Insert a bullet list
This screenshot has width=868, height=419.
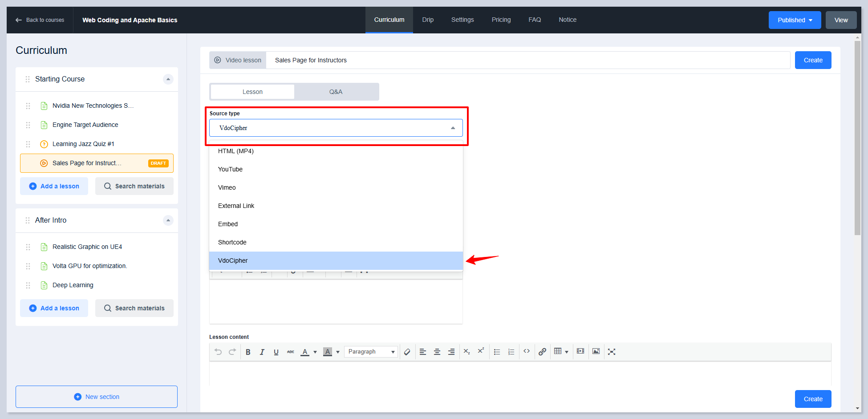497,352
